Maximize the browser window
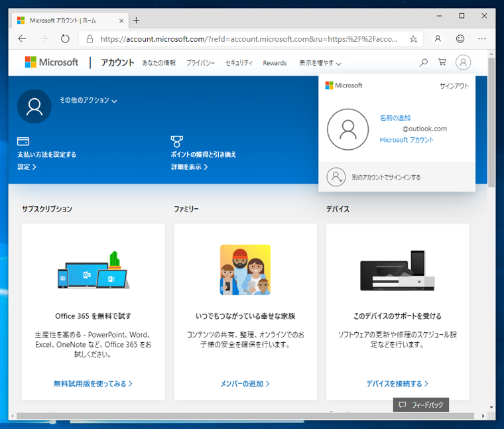Image resolution: width=504 pixels, height=429 pixels. [x=462, y=16]
